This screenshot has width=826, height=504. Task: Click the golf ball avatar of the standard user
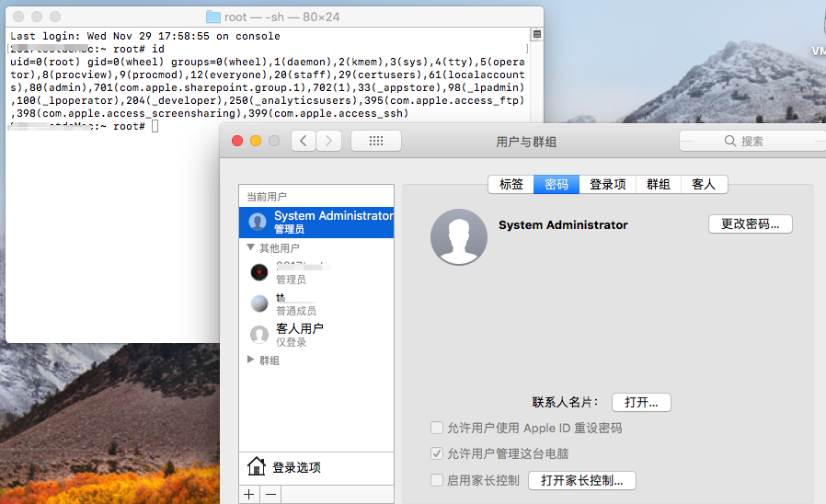click(259, 304)
